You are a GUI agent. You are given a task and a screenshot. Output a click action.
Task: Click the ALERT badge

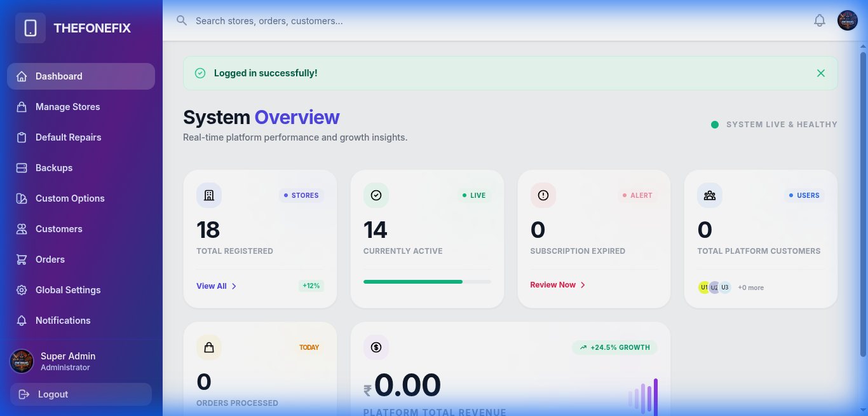[637, 195]
